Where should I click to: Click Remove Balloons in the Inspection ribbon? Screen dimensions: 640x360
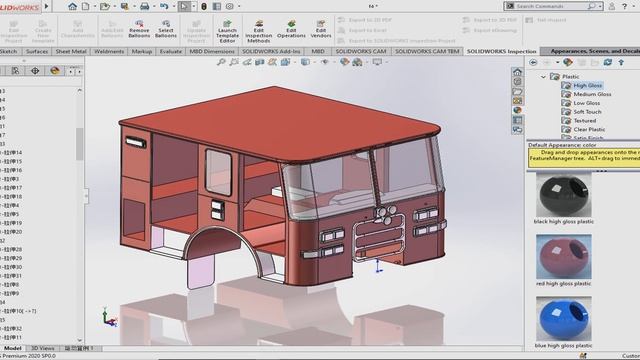[139, 29]
